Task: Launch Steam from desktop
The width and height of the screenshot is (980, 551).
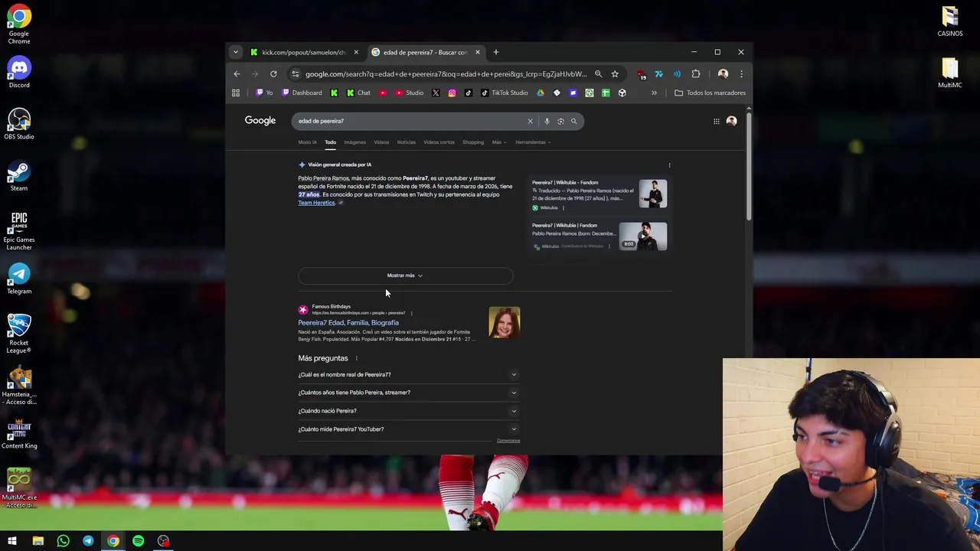Action: [x=19, y=175]
